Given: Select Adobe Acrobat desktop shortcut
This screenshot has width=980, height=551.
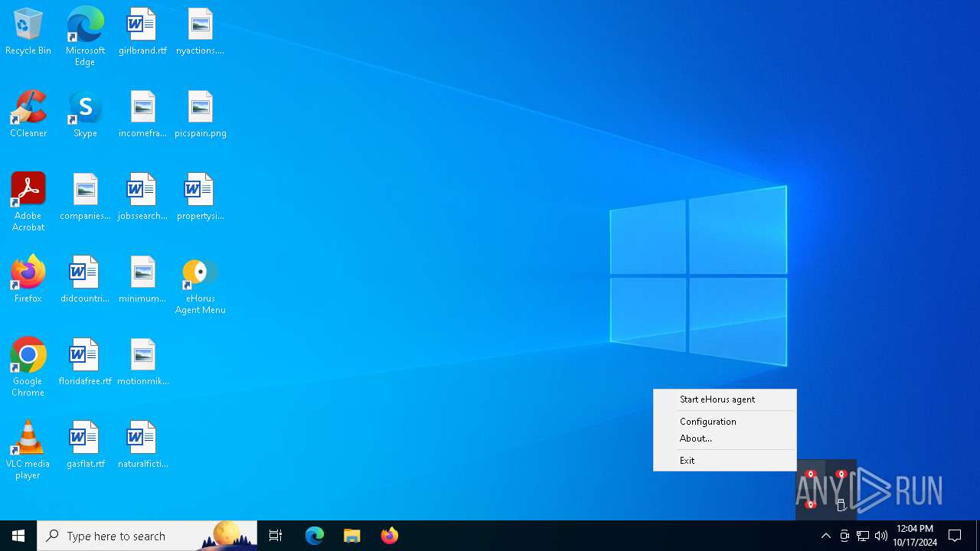Looking at the screenshot, I should point(28,202).
